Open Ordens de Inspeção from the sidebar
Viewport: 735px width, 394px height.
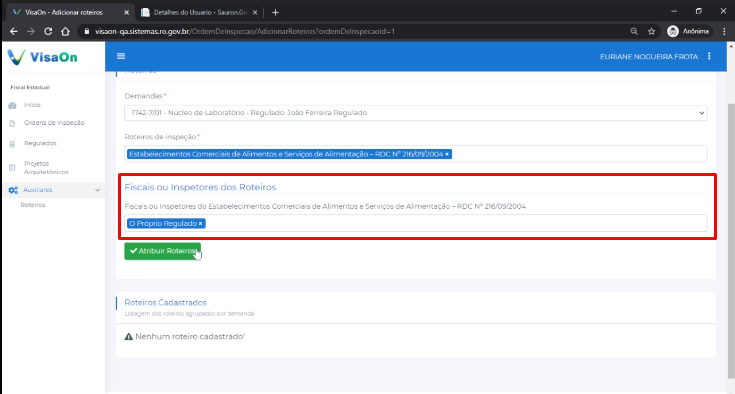click(x=54, y=123)
